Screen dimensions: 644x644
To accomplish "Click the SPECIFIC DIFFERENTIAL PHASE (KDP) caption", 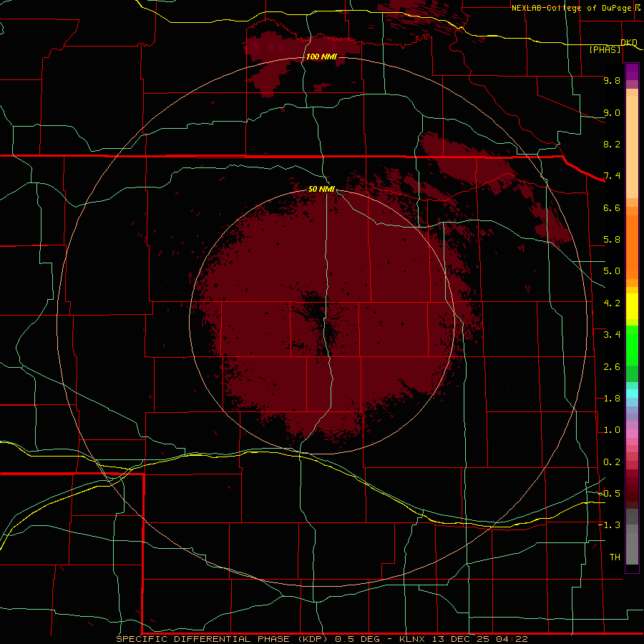I will point(222,639).
